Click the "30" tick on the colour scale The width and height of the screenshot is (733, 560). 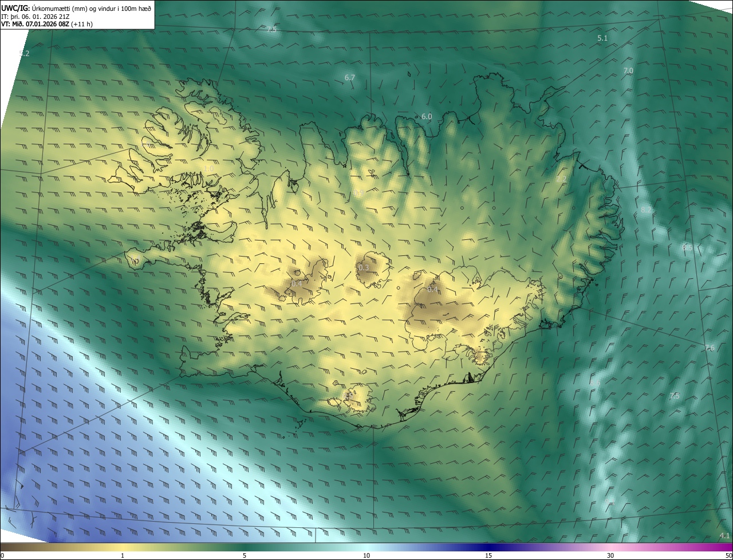pyautogui.click(x=610, y=555)
